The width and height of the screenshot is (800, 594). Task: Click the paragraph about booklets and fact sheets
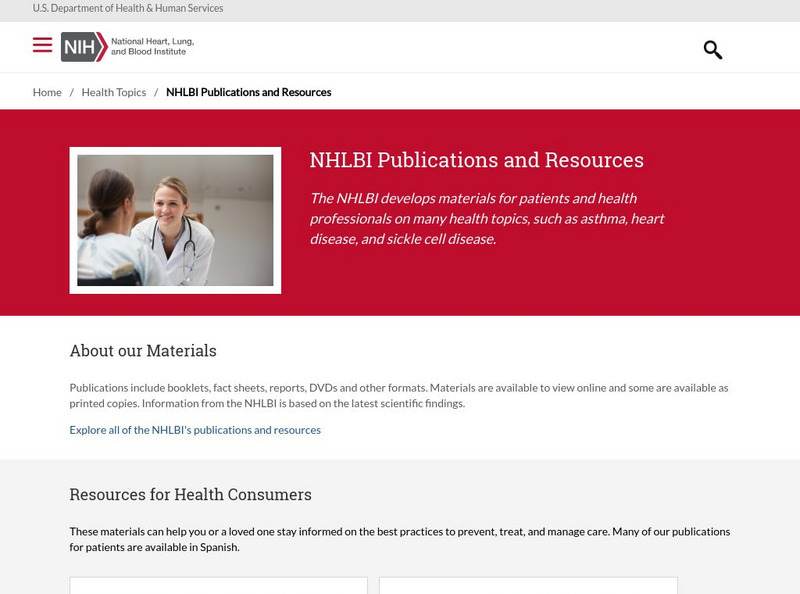point(398,395)
